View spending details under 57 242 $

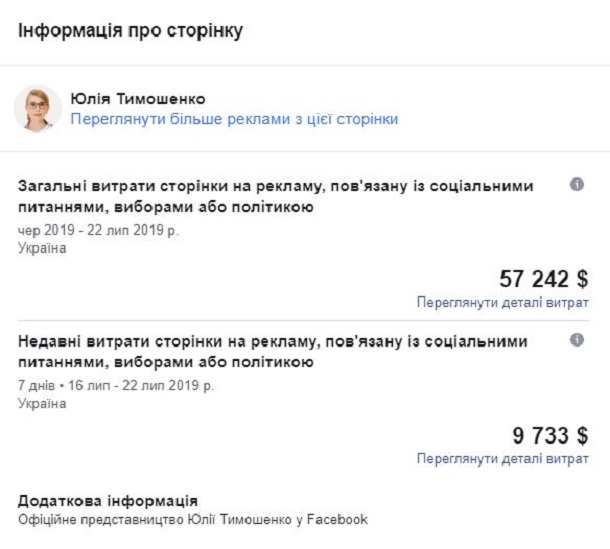pyautogui.click(x=502, y=302)
